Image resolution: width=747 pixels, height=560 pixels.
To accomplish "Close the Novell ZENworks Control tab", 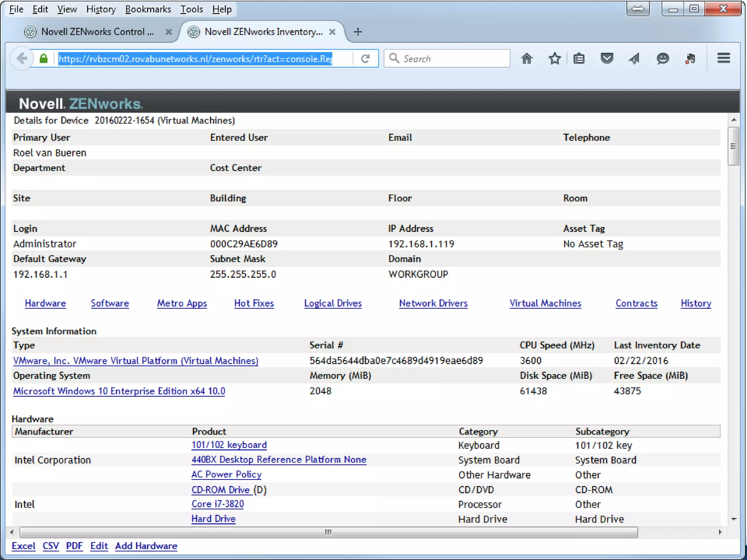I will pyautogui.click(x=169, y=32).
